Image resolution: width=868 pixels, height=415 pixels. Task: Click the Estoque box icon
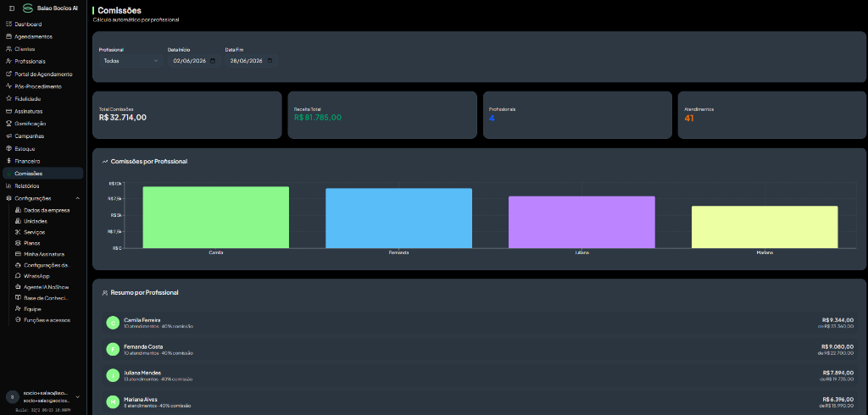8,149
